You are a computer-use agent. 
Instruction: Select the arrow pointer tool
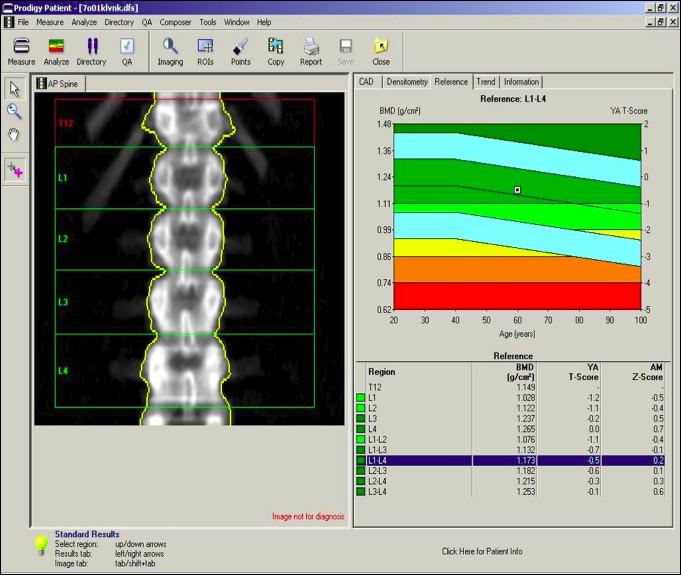tap(14, 89)
